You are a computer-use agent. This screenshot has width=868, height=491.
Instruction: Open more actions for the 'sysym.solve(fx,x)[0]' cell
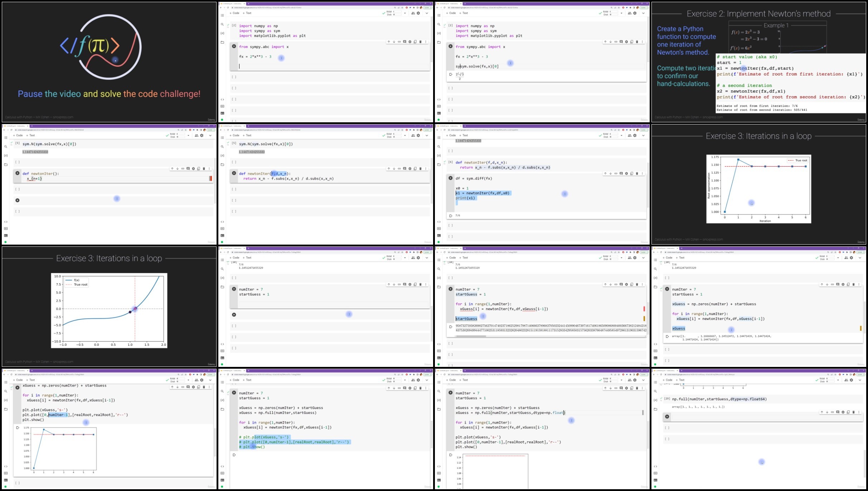pos(642,42)
